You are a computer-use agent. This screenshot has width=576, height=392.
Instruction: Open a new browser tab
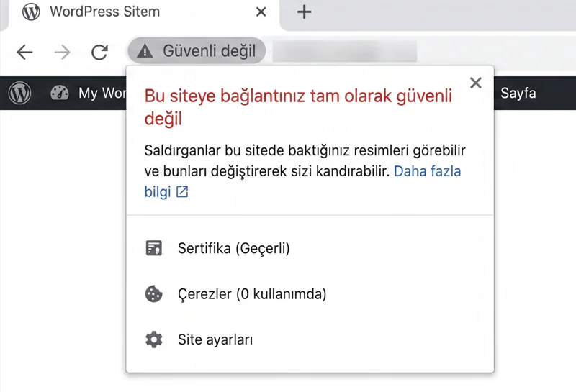pyautogui.click(x=304, y=12)
